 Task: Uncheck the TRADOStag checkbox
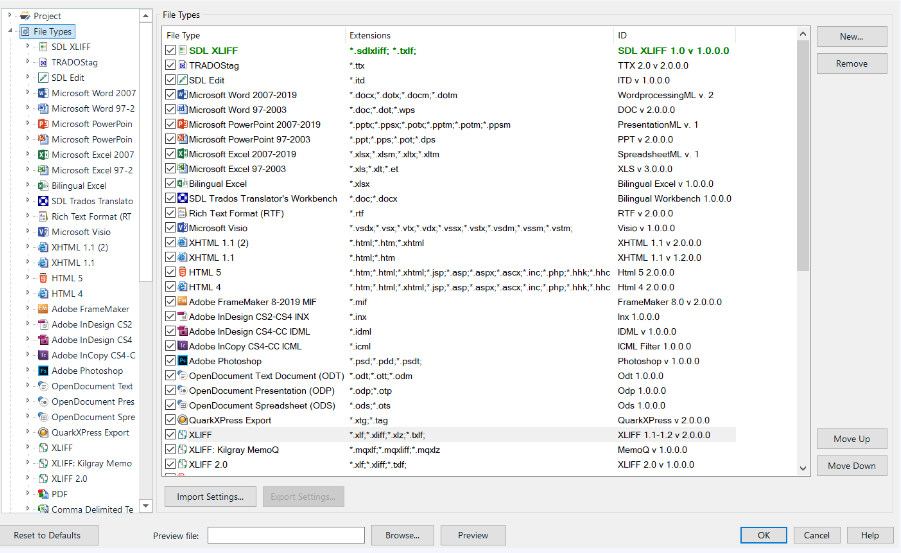pos(171,66)
